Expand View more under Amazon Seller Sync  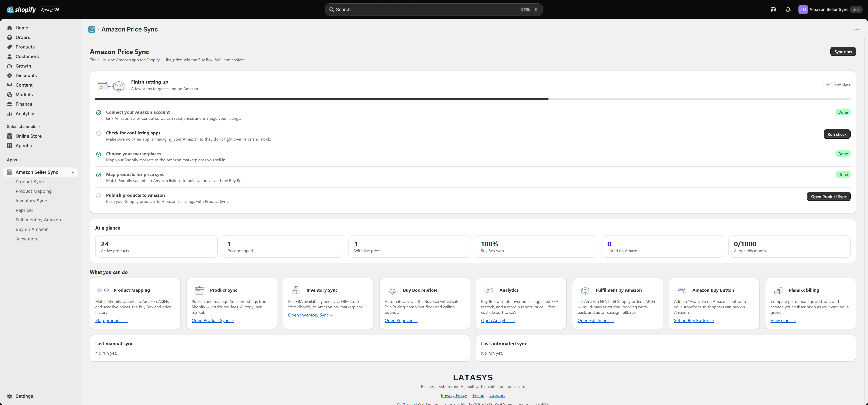[27, 239]
